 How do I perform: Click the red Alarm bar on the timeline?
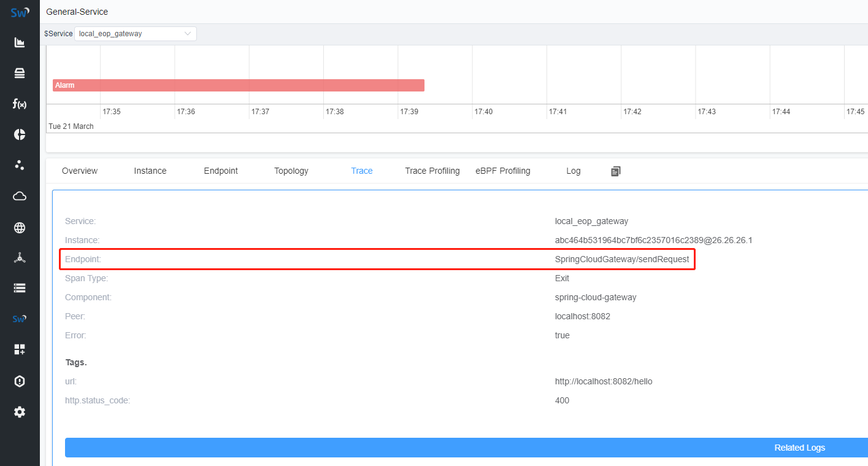(x=239, y=85)
